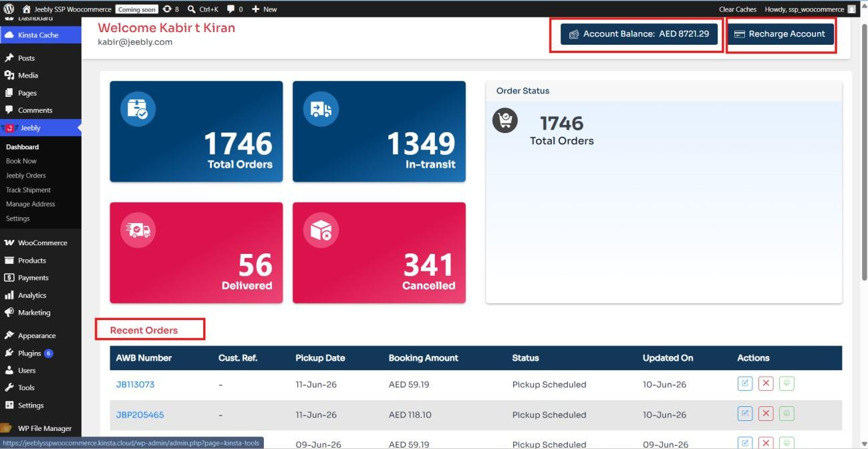The width and height of the screenshot is (868, 449).
Task: Open AWB number JB113073 link
Action: click(x=135, y=385)
